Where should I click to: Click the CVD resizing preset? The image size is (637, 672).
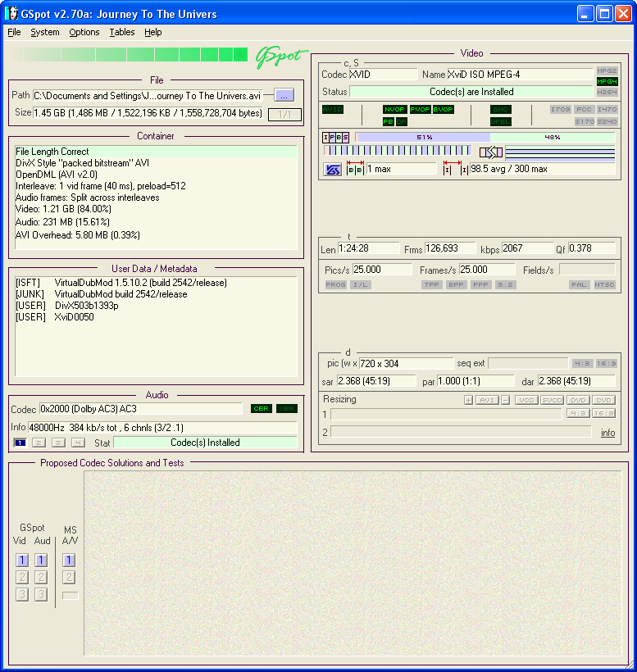(603, 400)
